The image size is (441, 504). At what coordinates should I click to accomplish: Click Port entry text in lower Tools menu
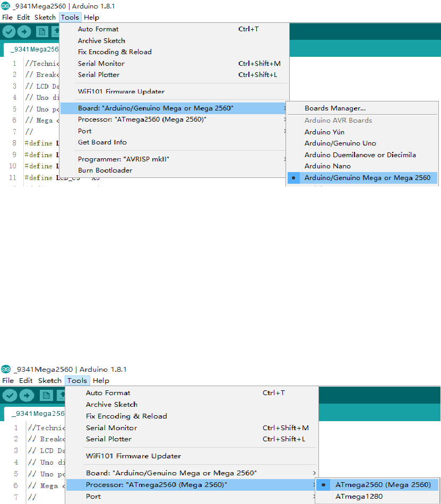[x=93, y=497]
